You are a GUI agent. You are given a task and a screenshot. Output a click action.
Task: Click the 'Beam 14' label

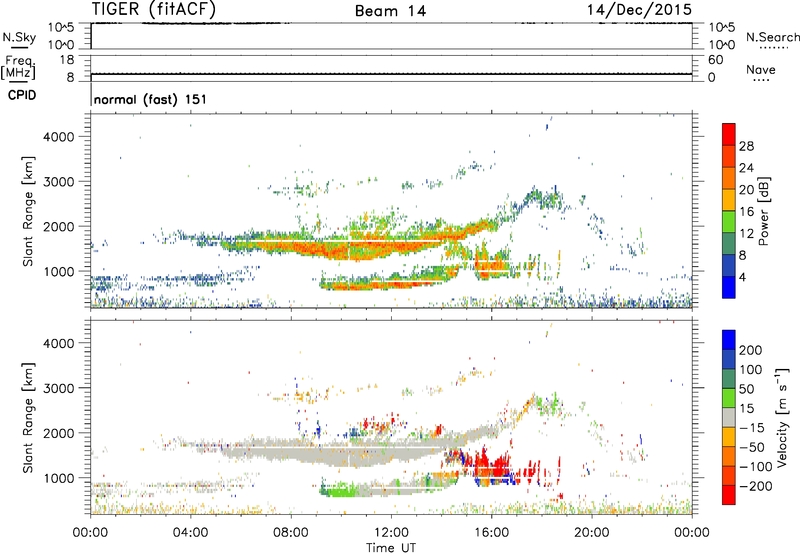(x=390, y=11)
